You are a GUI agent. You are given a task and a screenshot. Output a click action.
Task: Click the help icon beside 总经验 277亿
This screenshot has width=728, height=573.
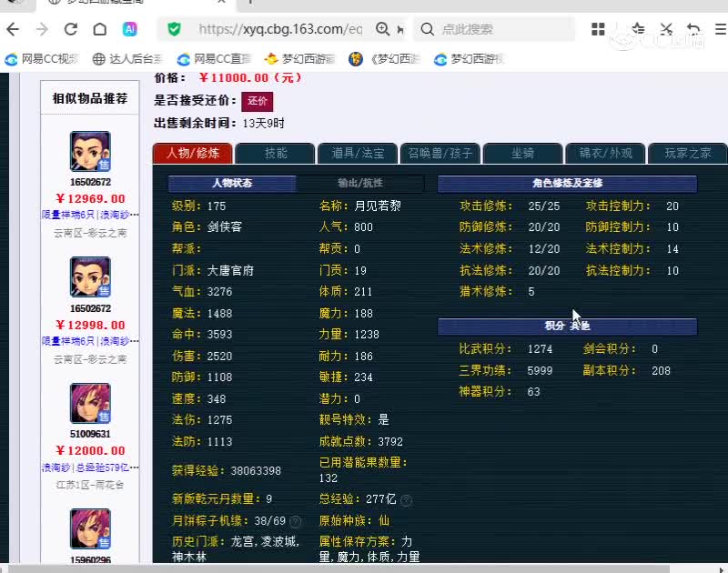coord(406,500)
